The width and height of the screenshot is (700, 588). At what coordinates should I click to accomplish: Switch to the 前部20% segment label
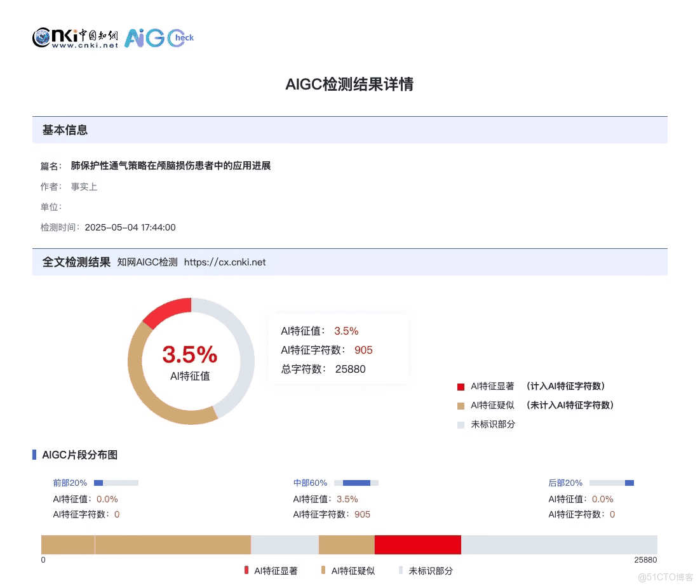pyautogui.click(x=69, y=483)
